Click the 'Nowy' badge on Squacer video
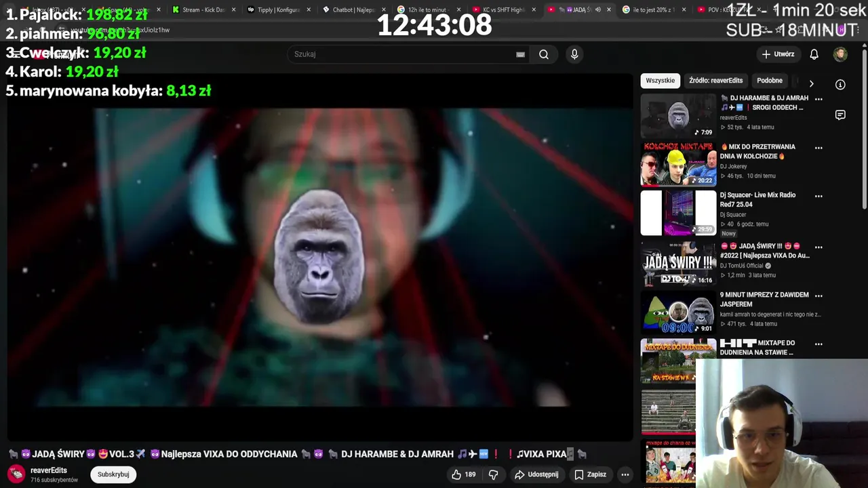868x488 pixels. [728, 233]
